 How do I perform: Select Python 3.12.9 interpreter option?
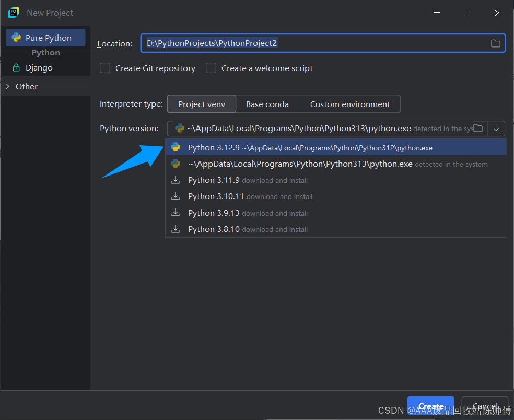(336, 147)
